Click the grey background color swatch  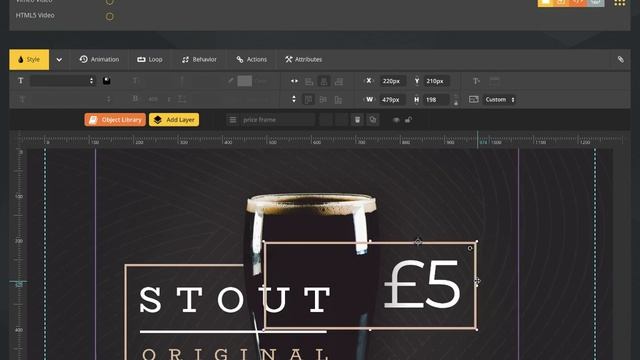click(244, 81)
